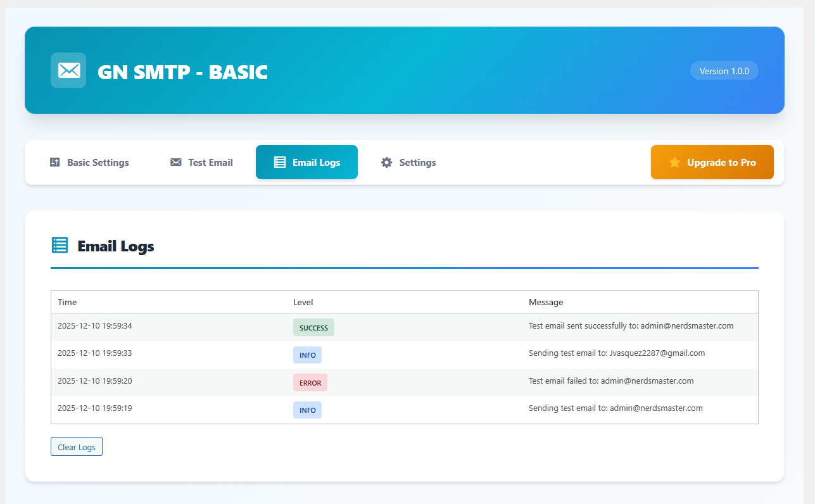Click the envelope icon beside Test Email
815x504 pixels.
click(x=175, y=162)
